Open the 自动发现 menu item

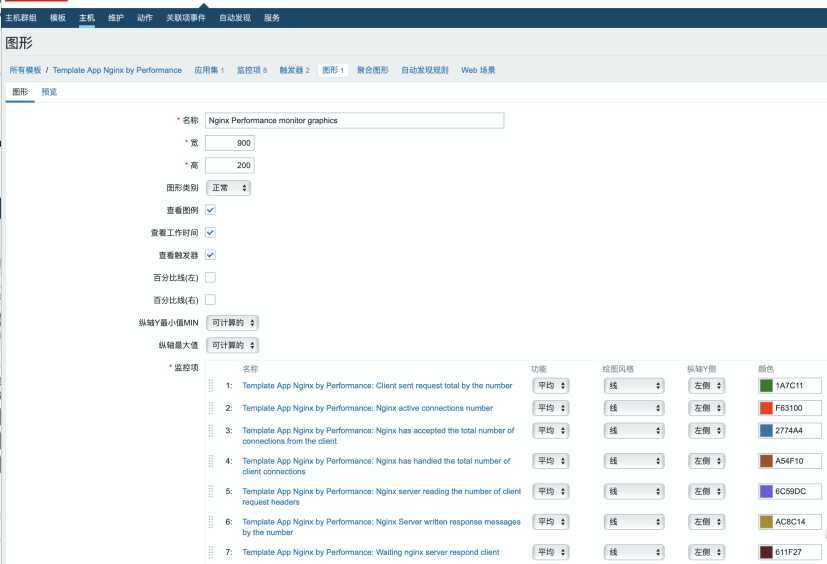[x=235, y=18]
